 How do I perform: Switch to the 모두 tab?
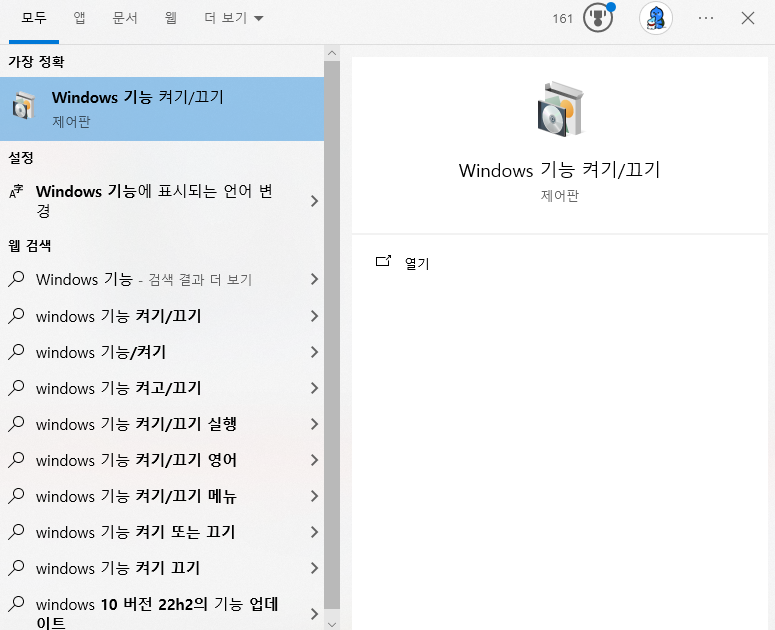34,18
